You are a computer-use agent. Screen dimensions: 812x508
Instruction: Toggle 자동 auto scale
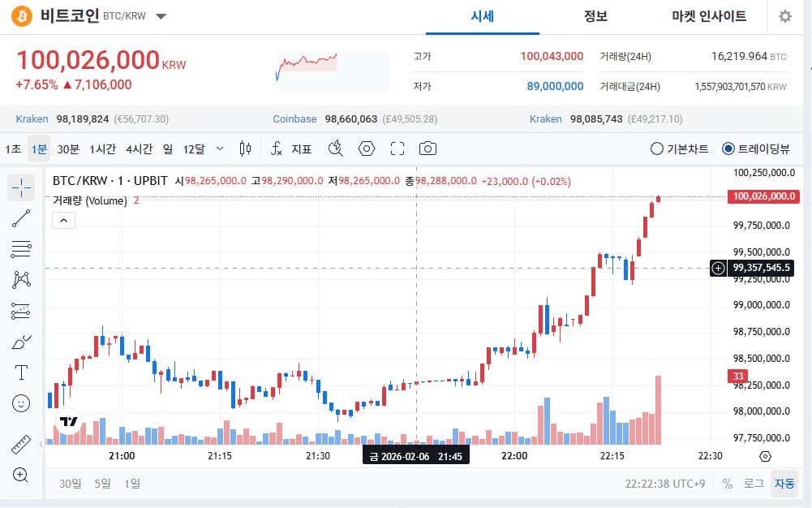784,484
